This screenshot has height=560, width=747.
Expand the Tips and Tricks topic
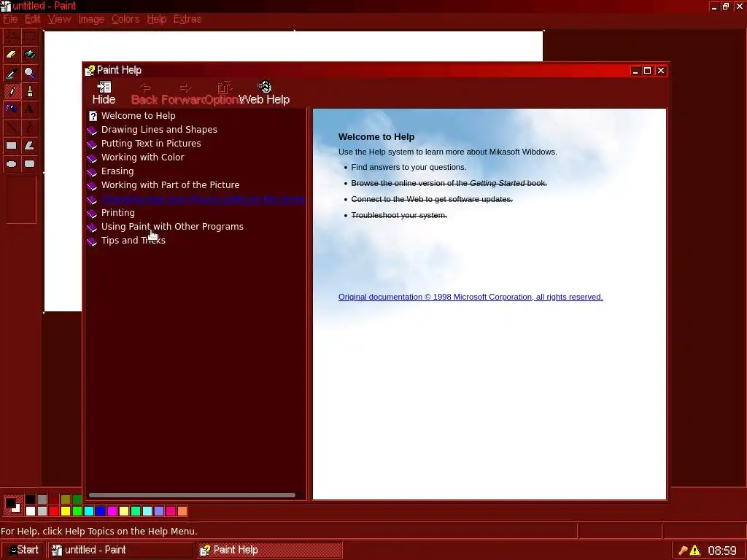(x=133, y=241)
